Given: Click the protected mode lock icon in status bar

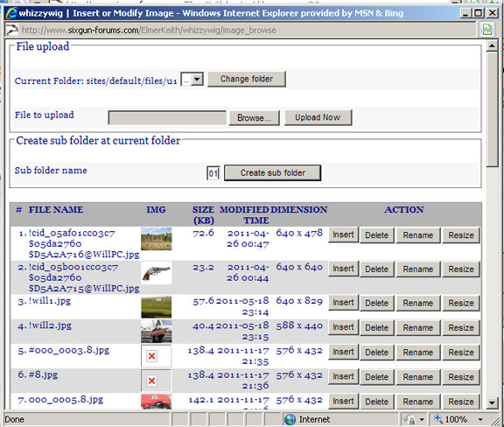Looking at the screenshot, I should 409,419.
